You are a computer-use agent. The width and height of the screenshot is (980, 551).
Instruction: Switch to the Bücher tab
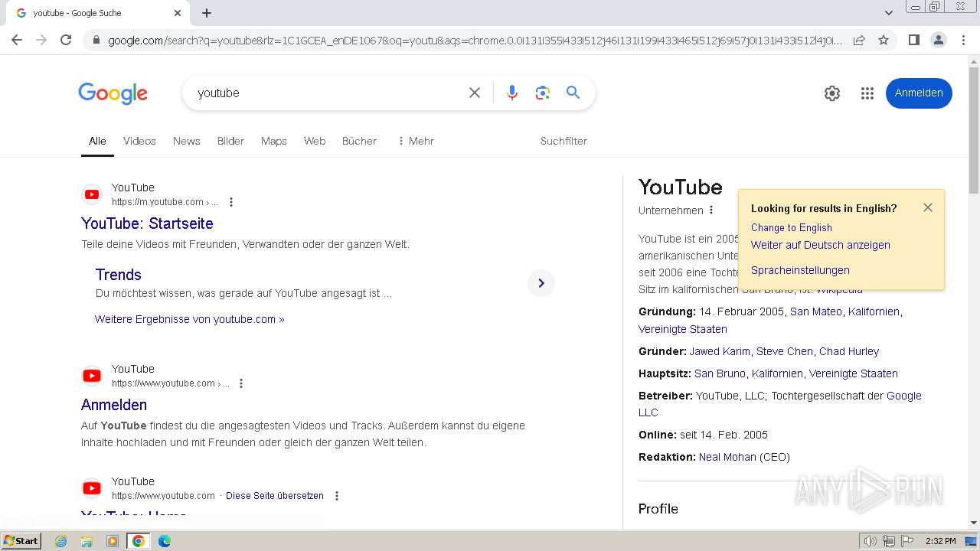pyautogui.click(x=359, y=141)
